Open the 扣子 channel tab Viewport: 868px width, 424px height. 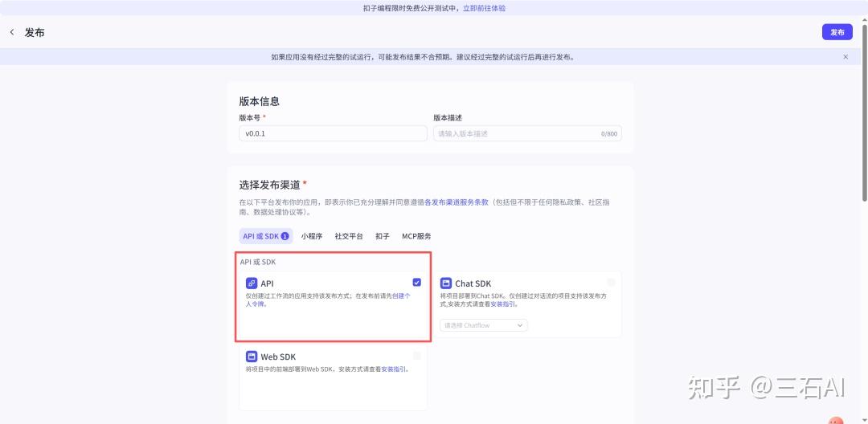[x=383, y=236]
